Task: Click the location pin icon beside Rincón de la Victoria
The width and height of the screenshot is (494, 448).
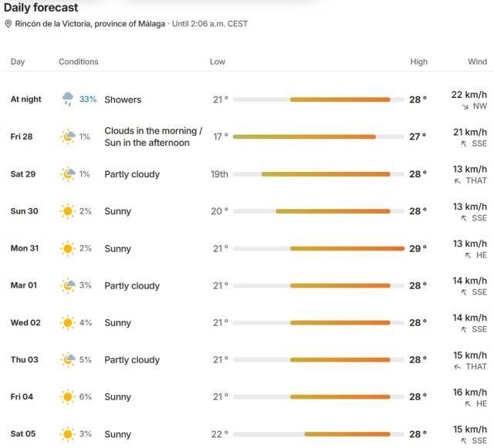Action: coord(8,24)
